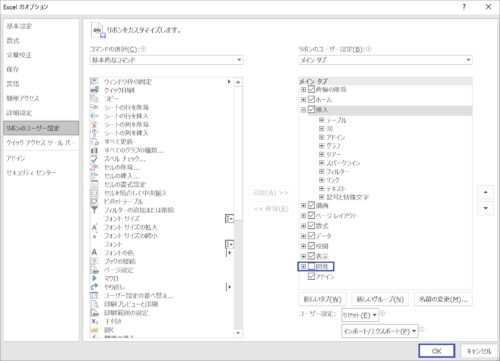Open the リボンのユーザー設定 メイン タブ dropdown
This screenshot has width=500, height=361.
tap(385, 60)
